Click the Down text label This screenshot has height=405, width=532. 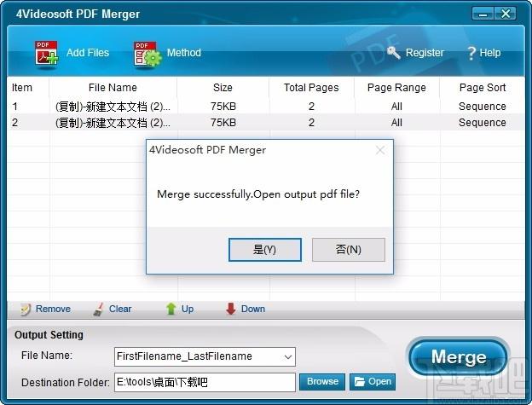(253, 309)
